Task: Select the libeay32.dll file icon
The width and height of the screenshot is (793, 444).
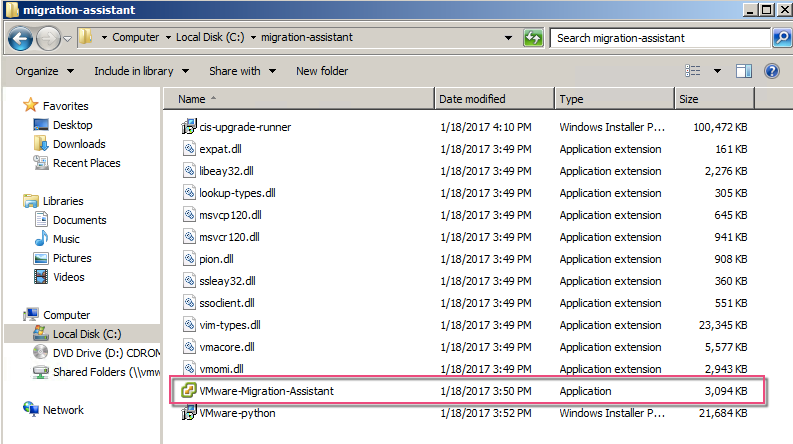Action: 189,170
